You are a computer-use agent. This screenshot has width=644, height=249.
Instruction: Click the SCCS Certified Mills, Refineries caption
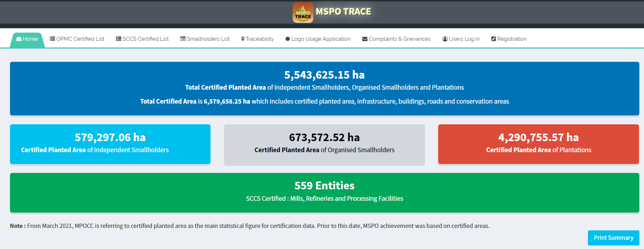pyautogui.click(x=324, y=199)
